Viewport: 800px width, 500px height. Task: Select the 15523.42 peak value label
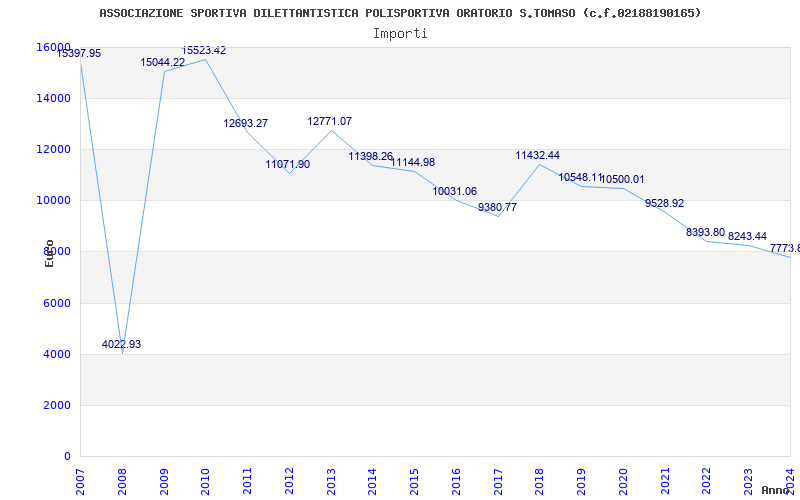tap(204, 51)
